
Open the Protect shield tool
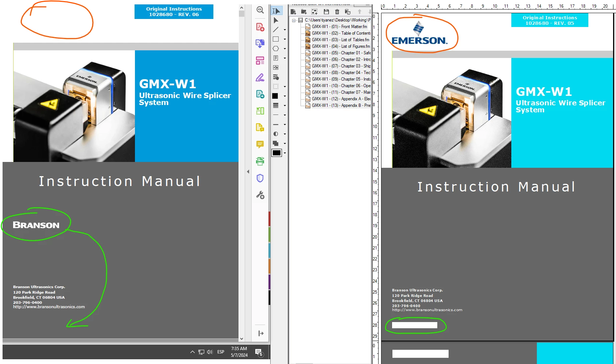click(260, 178)
